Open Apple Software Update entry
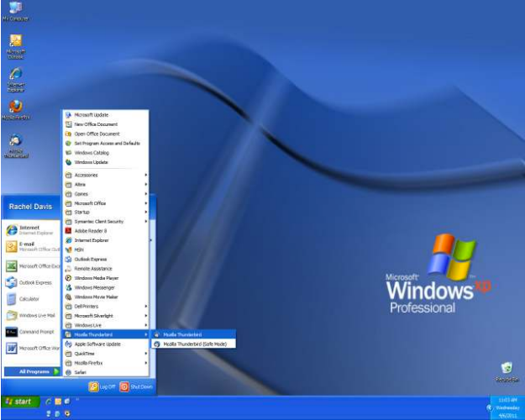 [106, 344]
